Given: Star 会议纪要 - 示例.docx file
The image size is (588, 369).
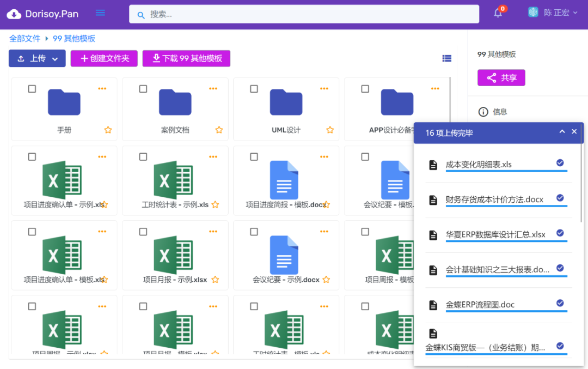Looking at the screenshot, I should pyautogui.click(x=326, y=280).
